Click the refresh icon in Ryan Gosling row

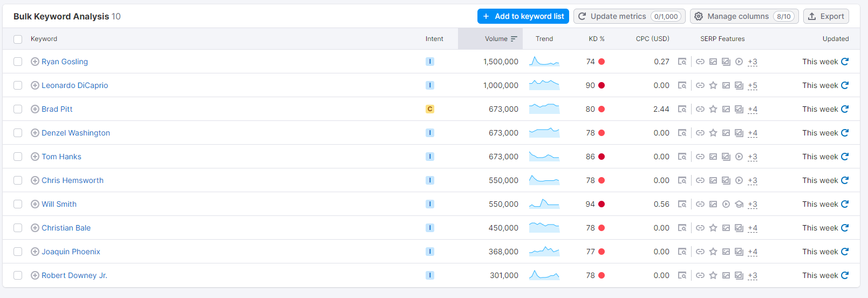(845, 62)
